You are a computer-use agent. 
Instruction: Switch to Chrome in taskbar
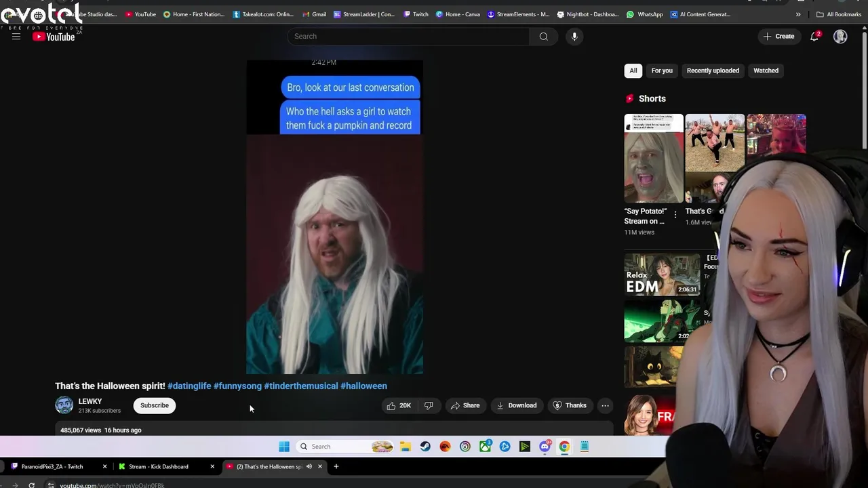pos(564,446)
